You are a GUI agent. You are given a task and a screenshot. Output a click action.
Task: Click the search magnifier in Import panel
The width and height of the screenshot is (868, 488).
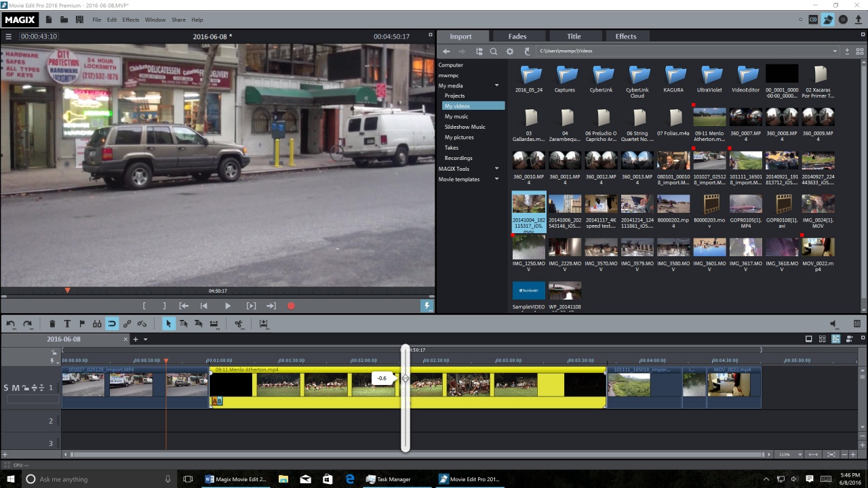coord(494,52)
